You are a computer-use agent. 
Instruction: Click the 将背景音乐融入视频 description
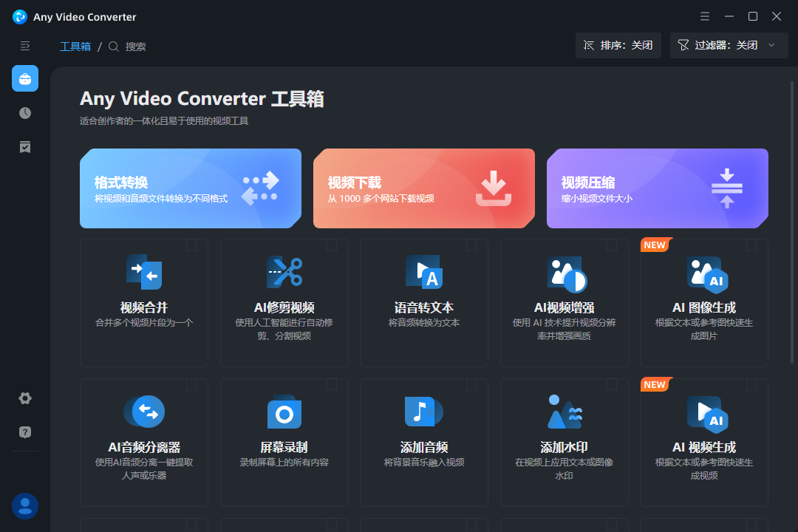(x=424, y=463)
